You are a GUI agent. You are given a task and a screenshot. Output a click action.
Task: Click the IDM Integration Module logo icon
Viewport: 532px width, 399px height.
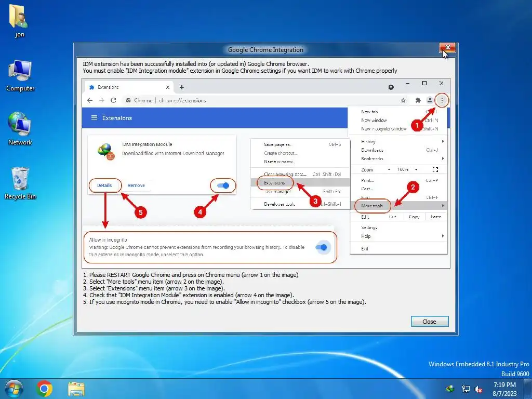click(106, 151)
